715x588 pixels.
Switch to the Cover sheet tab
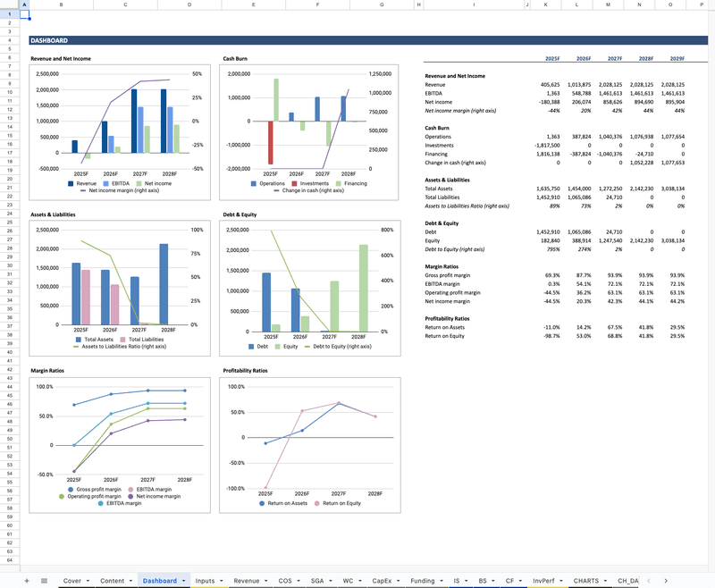(x=72, y=581)
